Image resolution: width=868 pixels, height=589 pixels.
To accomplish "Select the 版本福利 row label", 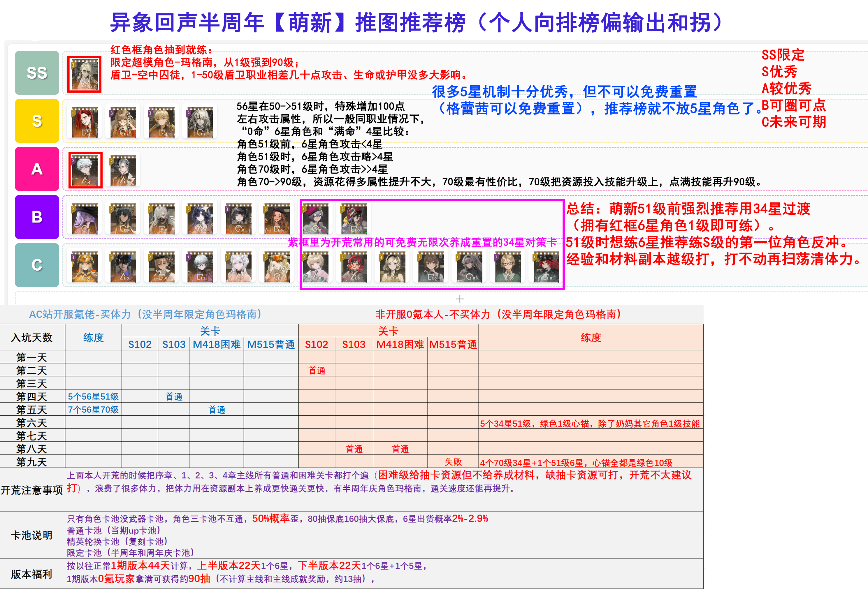I will click(32, 574).
